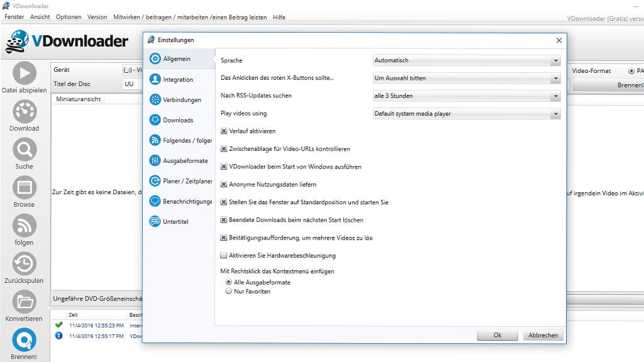The width and height of the screenshot is (644, 362).
Task: Click the Allgemein gear icon
Action: (x=155, y=58)
